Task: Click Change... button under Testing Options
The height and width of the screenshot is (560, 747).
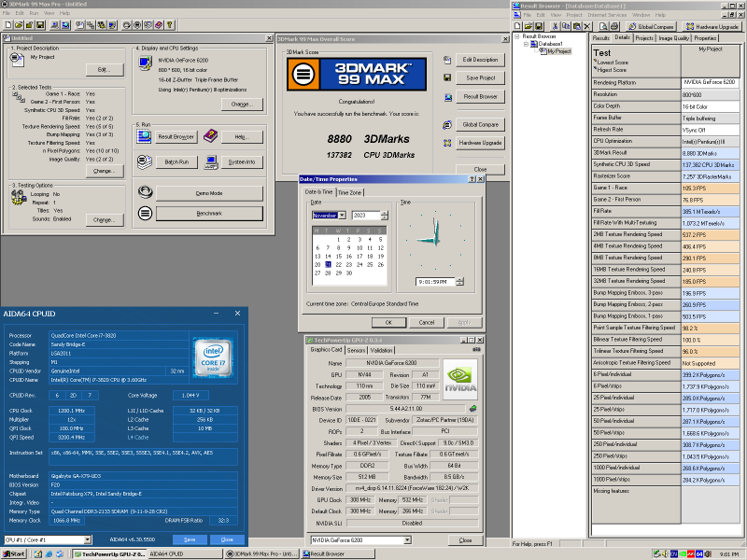Action: point(105,219)
